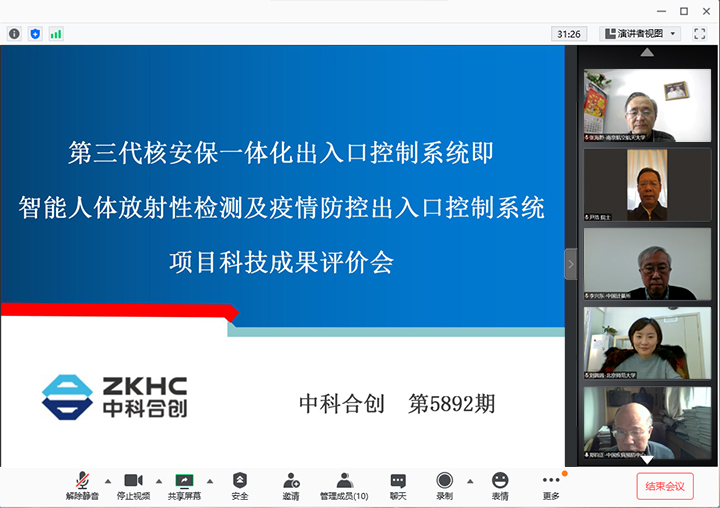The image size is (720, 508).
Task: Expand video options arrow beside 停止视频
Action: (159, 481)
